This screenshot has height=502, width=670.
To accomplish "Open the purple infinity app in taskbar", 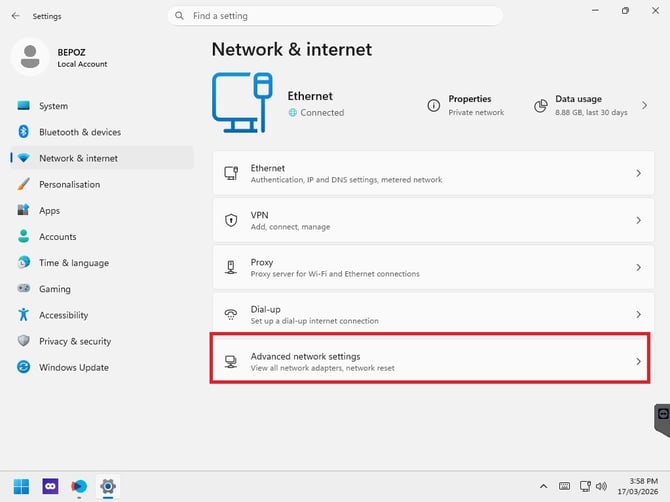I will [50, 486].
